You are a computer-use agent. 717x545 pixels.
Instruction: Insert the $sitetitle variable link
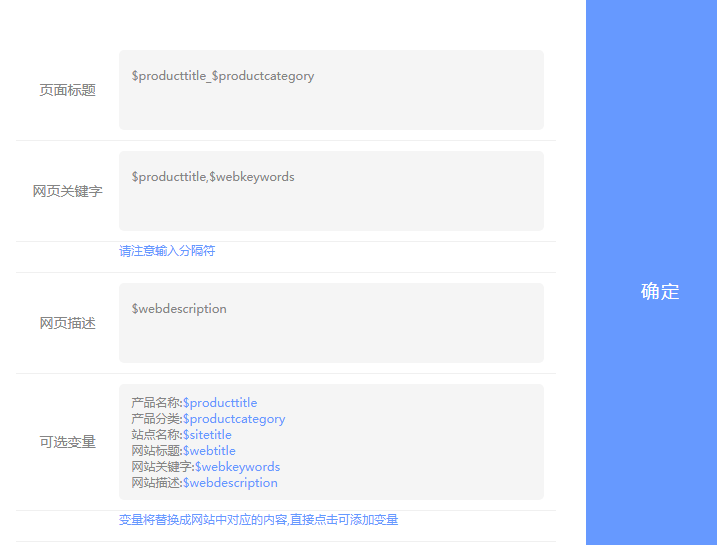tap(207, 435)
